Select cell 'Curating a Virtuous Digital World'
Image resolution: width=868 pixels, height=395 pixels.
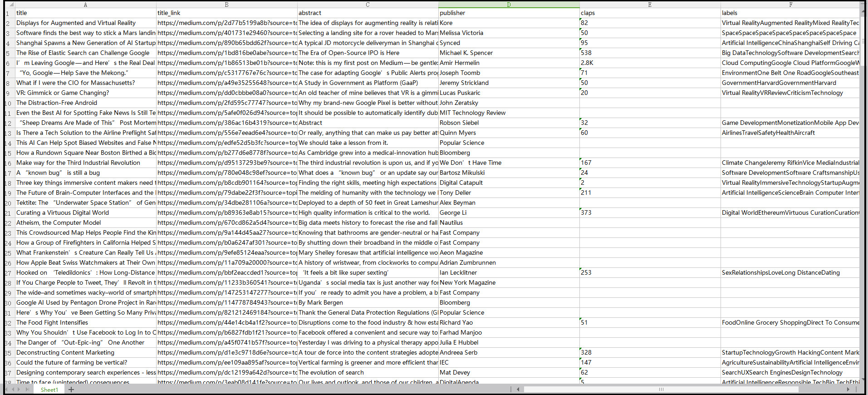click(85, 212)
